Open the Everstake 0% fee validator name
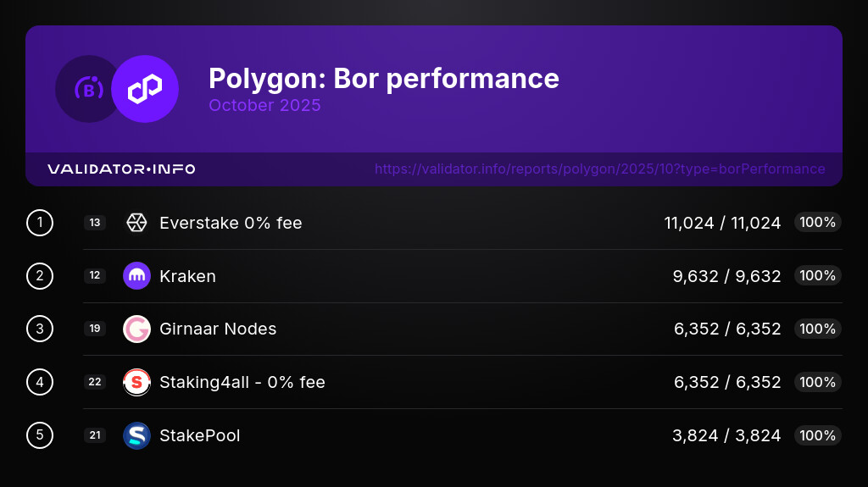The height and width of the screenshot is (487, 868). [x=231, y=223]
